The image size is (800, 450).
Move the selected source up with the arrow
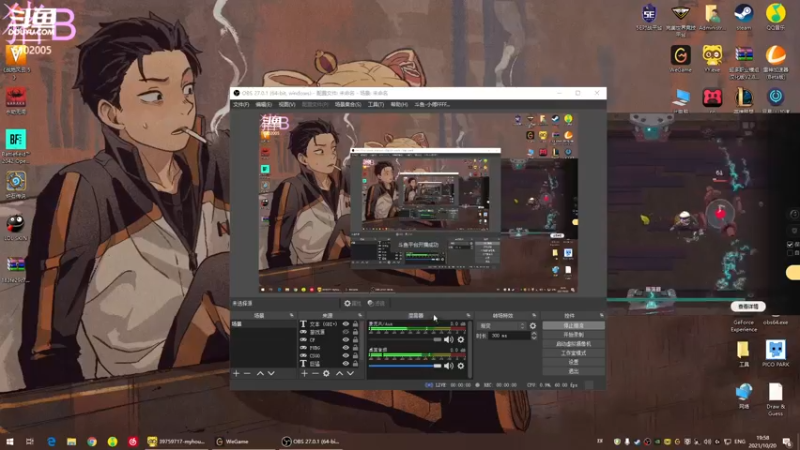(339, 373)
